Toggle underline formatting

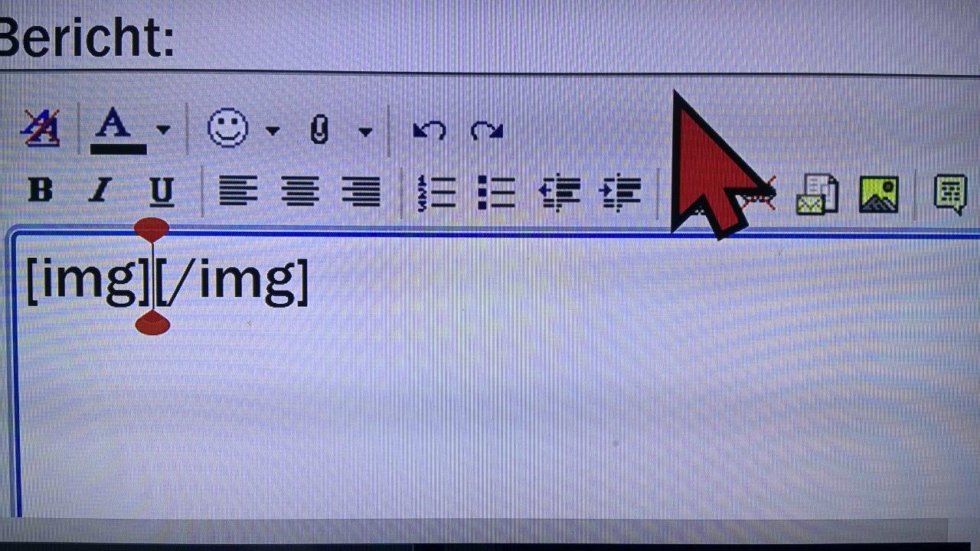(x=161, y=191)
